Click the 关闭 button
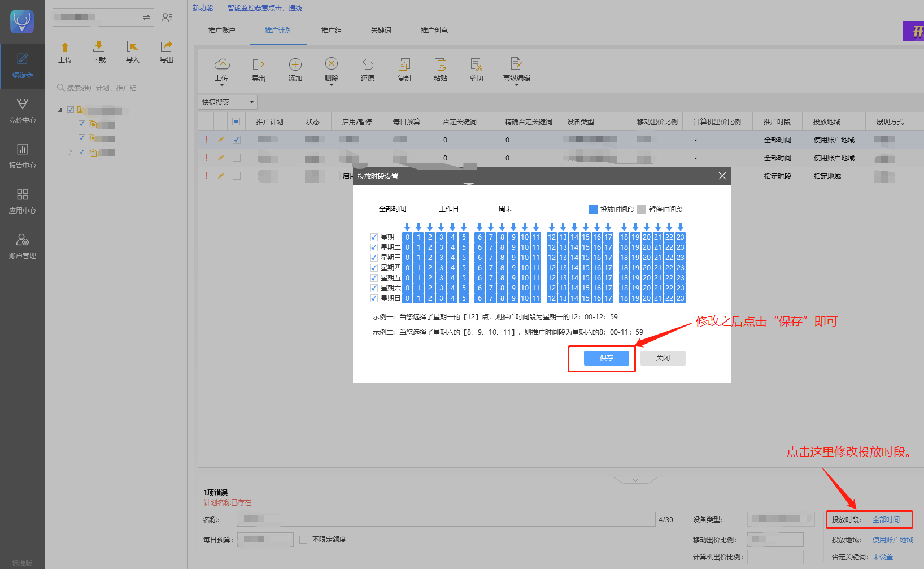924x569 pixels. 663,358
